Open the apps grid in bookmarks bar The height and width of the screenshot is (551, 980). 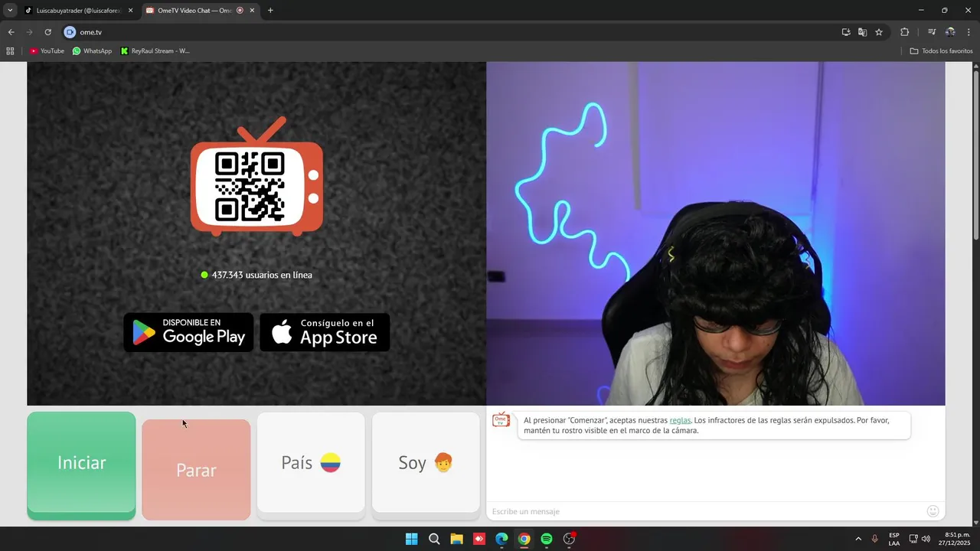pyautogui.click(x=10, y=51)
